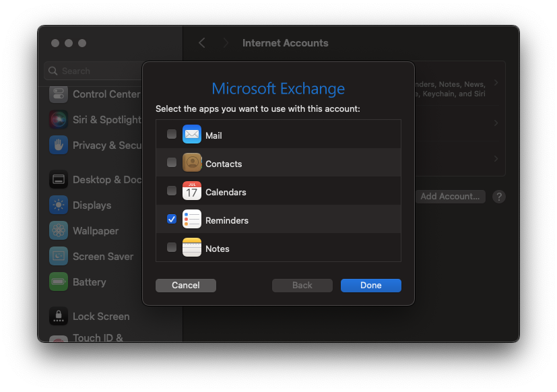This screenshot has height=392, width=557.
Task: Open Control Center settings
Action: 95,94
